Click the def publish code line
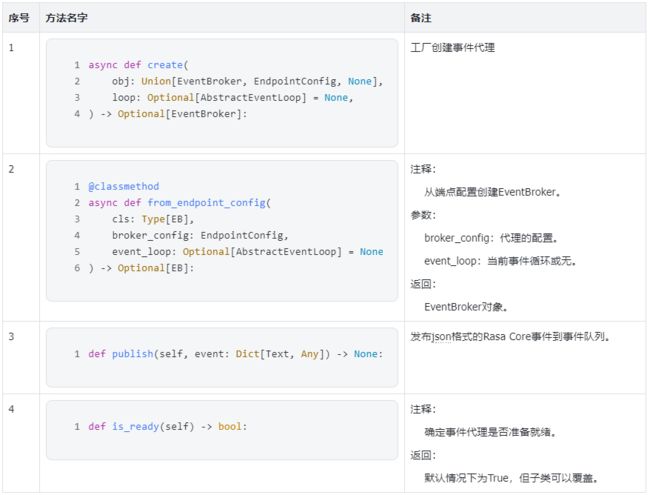 point(235,354)
